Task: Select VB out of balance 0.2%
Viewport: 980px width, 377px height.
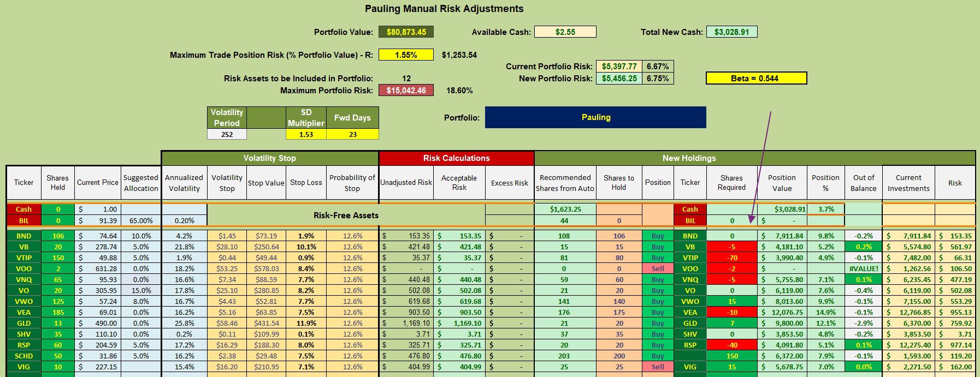Action: [x=864, y=247]
